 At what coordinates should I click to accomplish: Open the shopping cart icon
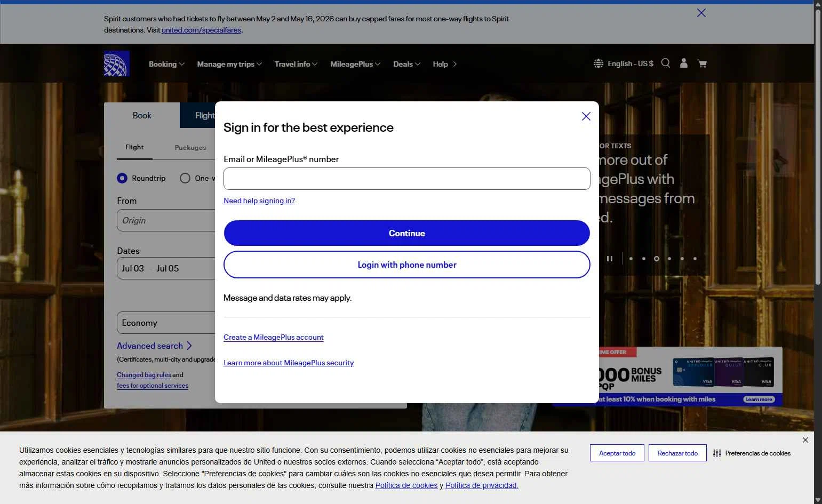[x=702, y=63]
